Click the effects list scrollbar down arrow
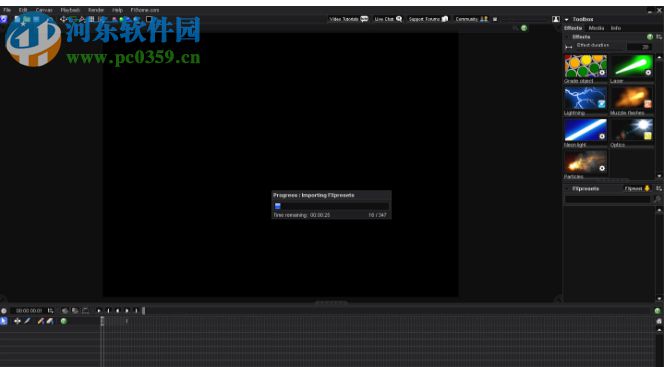The height and width of the screenshot is (367, 666). (659, 176)
